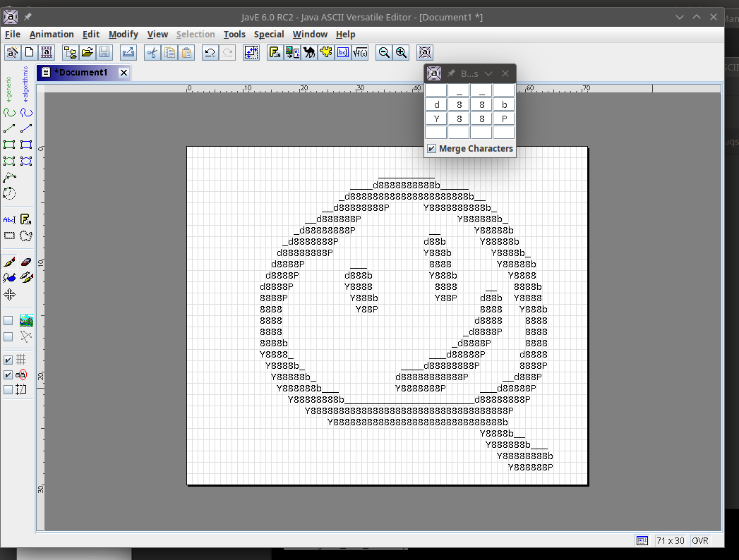
Task: Select the dotted circle tool
Action: coord(9,193)
